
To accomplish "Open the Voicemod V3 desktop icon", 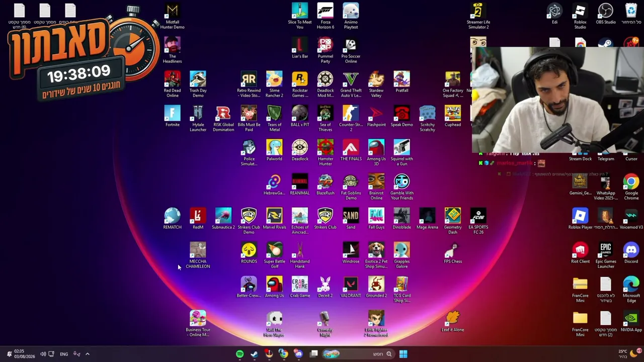I will tap(631, 219).
